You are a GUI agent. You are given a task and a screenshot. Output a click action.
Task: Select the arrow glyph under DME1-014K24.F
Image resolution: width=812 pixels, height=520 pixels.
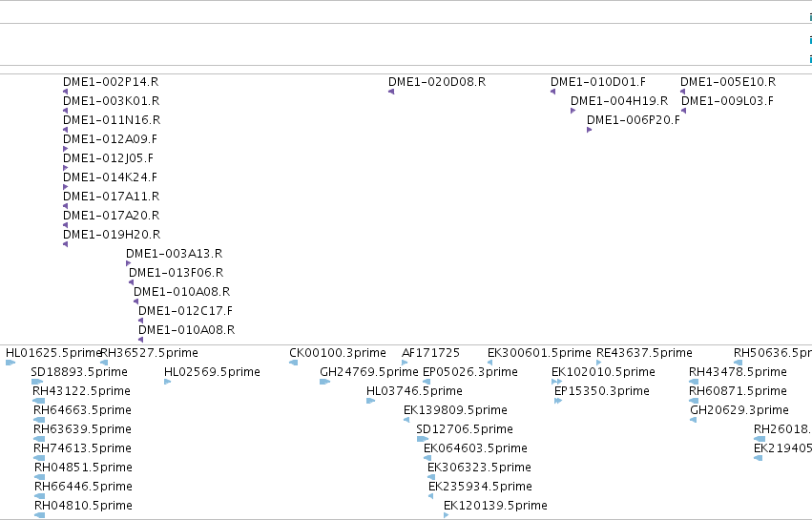click(x=65, y=187)
